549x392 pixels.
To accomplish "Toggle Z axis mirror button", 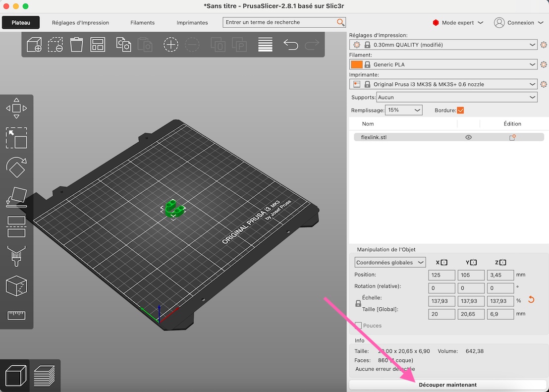I will [x=503, y=262].
